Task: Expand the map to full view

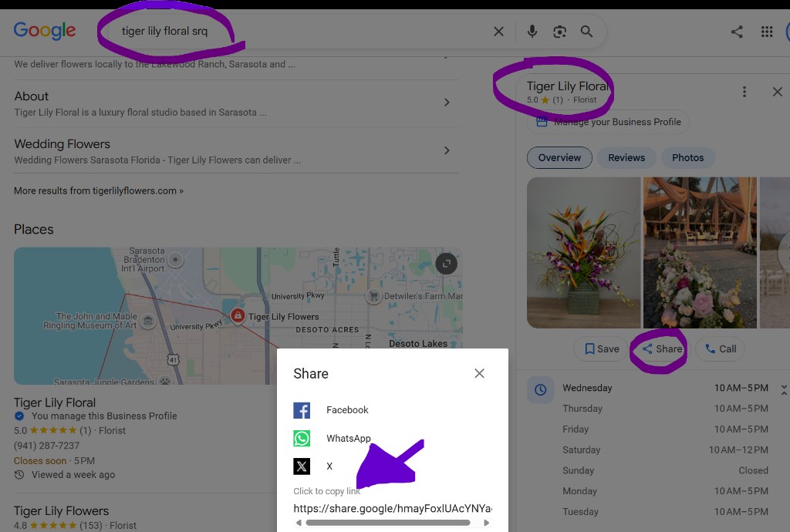Action: 447,264
